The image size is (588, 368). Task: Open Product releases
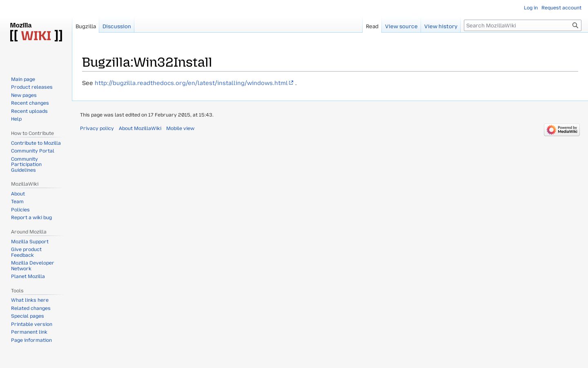[x=32, y=87]
